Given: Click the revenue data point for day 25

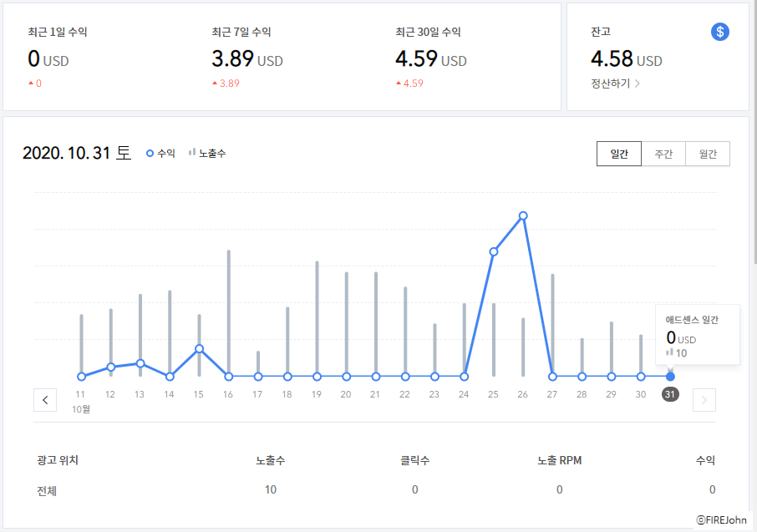Looking at the screenshot, I should (494, 251).
